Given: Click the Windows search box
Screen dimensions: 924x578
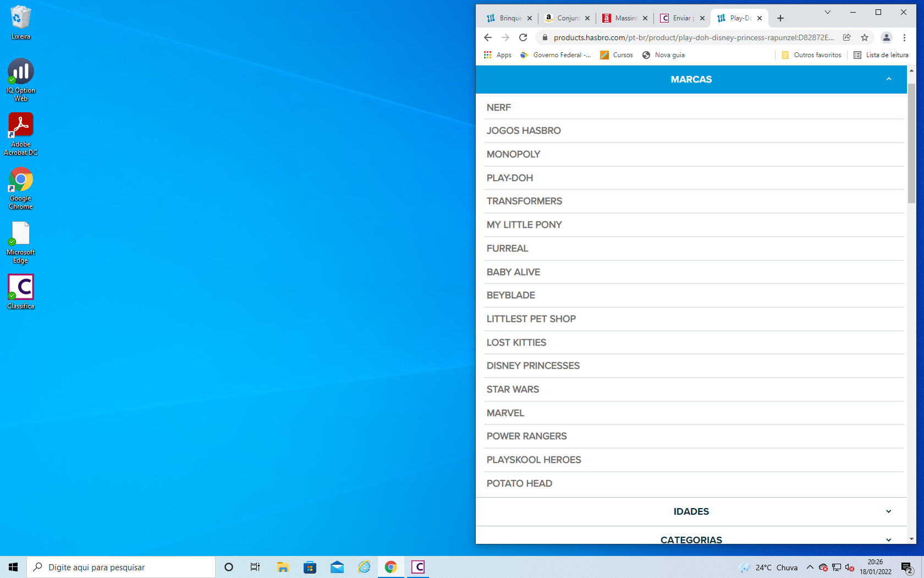Looking at the screenshot, I should 121,567.
